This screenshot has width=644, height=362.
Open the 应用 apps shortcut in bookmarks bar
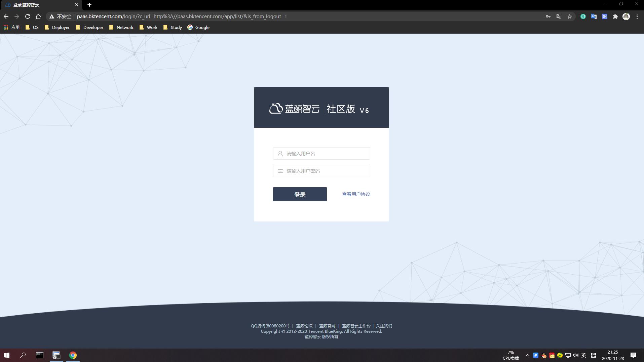(x=12, y=27)
